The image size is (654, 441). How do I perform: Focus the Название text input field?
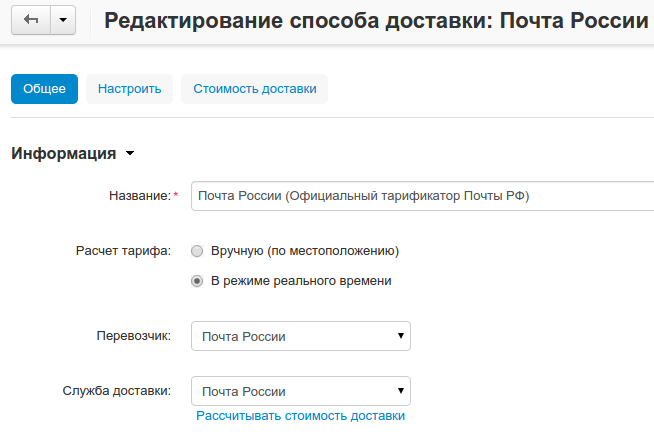click(420, 196)
